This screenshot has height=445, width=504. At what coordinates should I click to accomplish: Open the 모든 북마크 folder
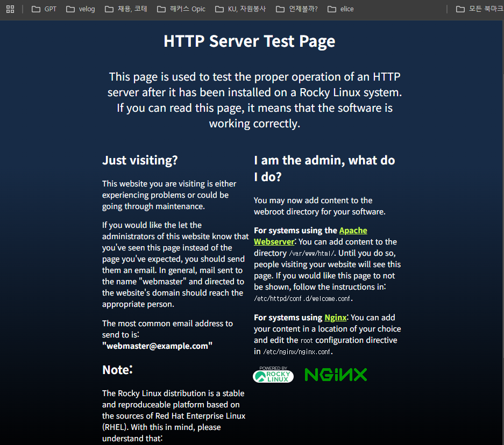point(479,9)
